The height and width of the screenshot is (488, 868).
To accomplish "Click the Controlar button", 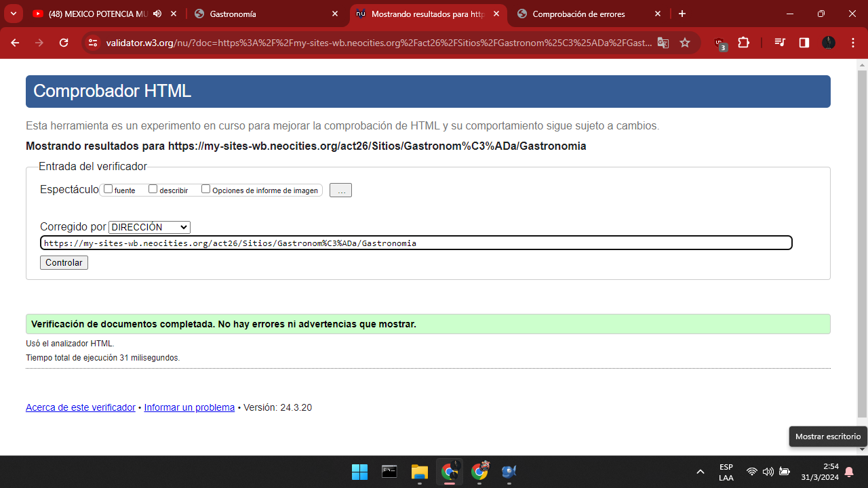I will point(64,262).
